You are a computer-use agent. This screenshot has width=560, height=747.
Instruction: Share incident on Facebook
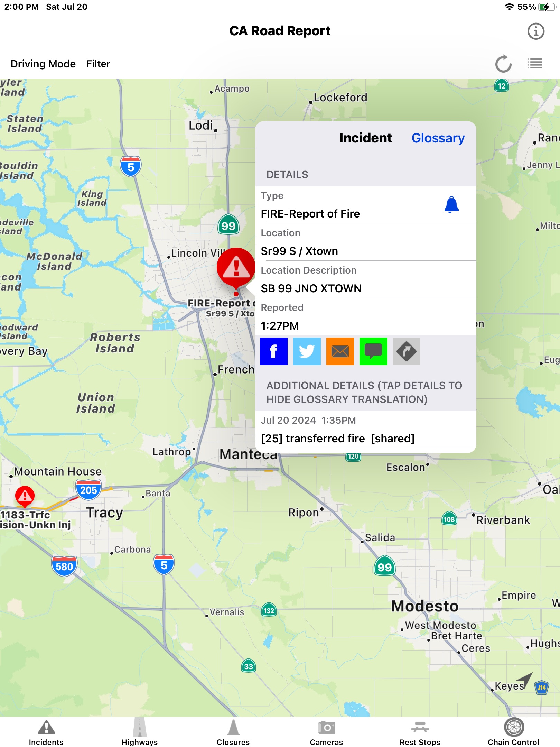pos(273,351)
